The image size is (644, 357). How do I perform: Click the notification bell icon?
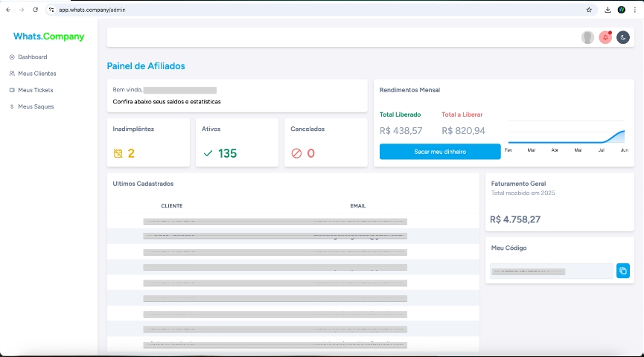tap(605, 37)
